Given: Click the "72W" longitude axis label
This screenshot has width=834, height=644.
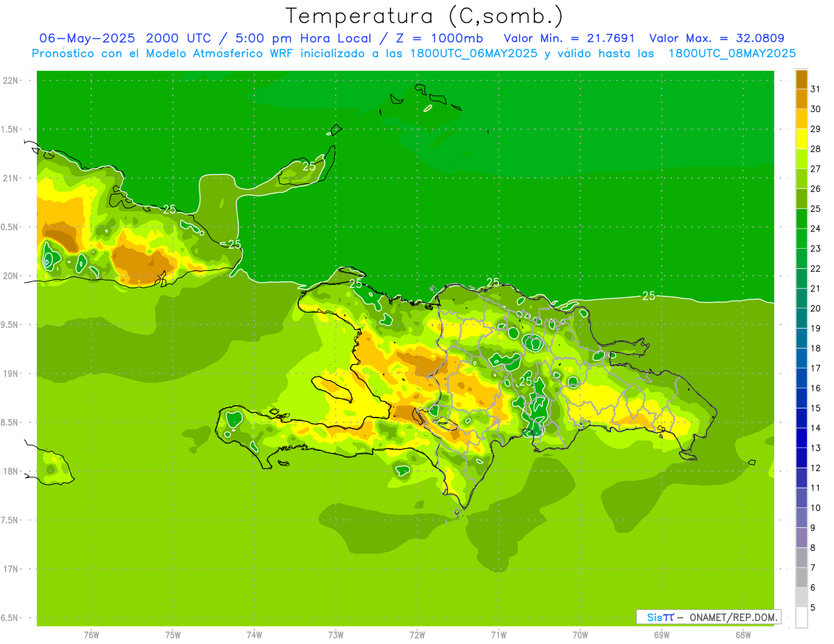Looking at the screenshot, I should 417,635.
